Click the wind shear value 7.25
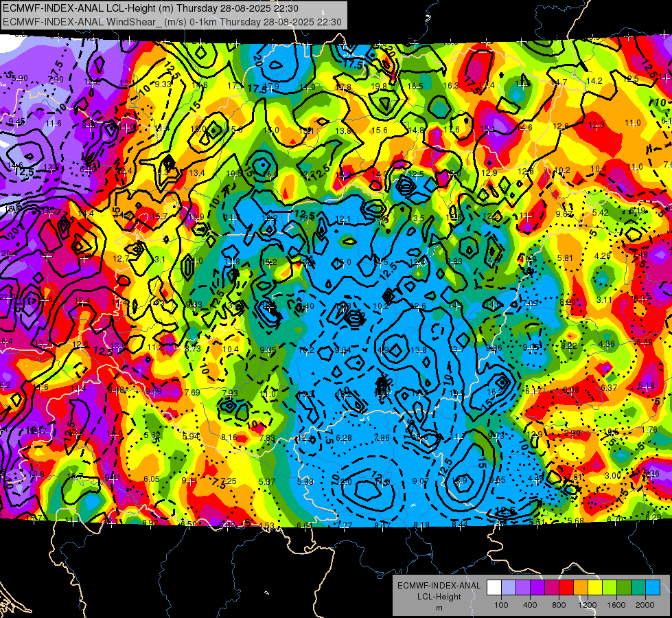The width and height of the screenshot is (672, 618). (229, 481)
